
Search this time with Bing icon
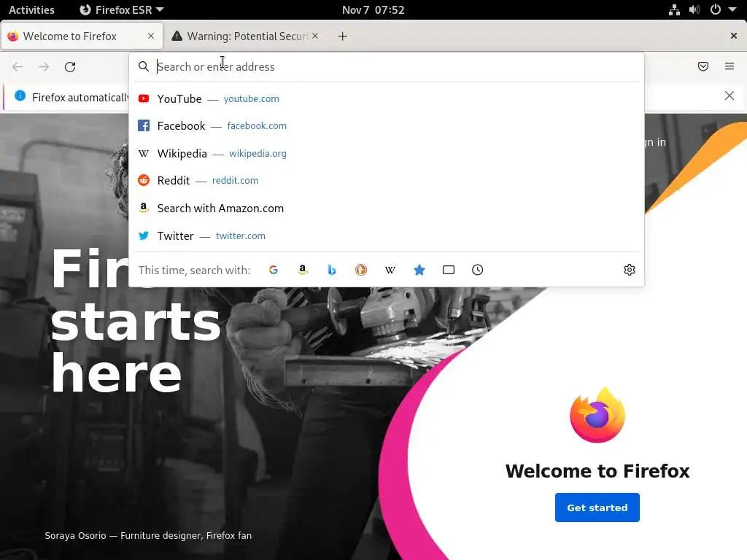[332, 270]
